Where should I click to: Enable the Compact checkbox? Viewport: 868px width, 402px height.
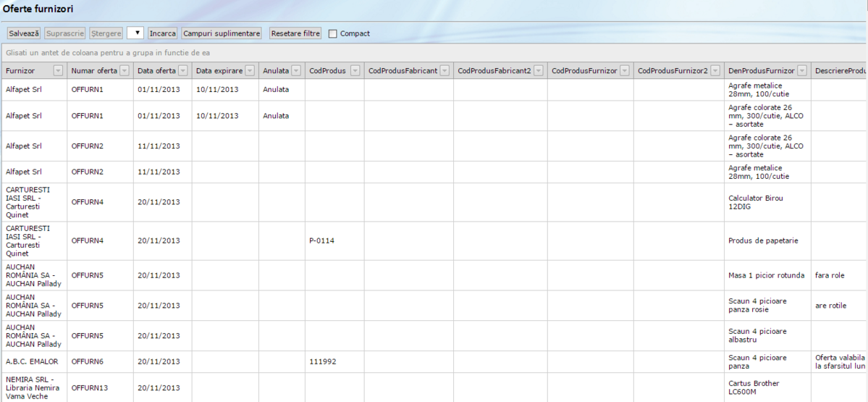click(333, 33)
